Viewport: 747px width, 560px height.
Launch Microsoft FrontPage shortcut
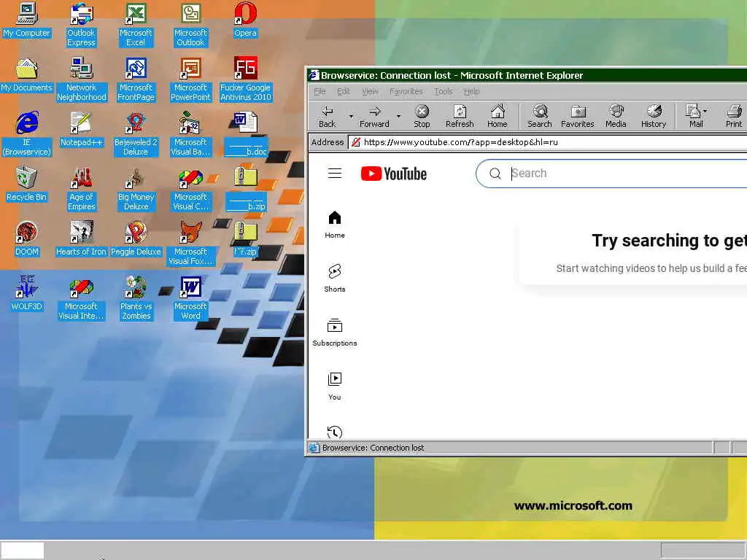(x=136, y=79)
